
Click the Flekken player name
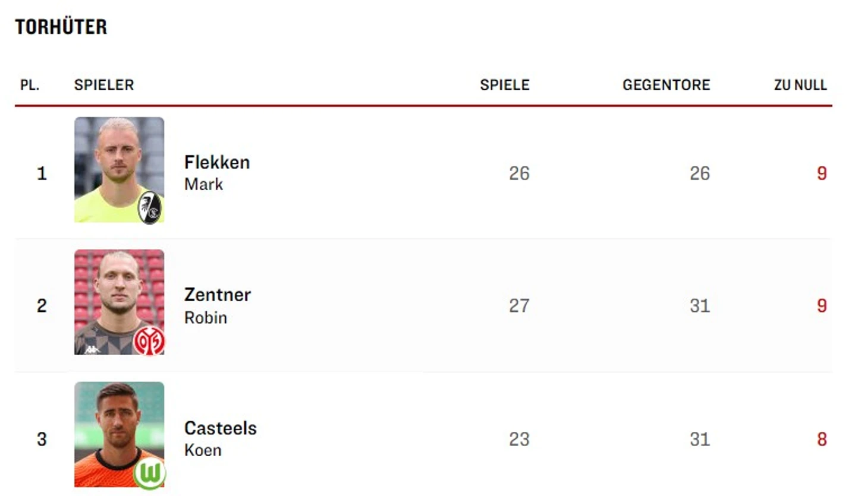(217, 162)
